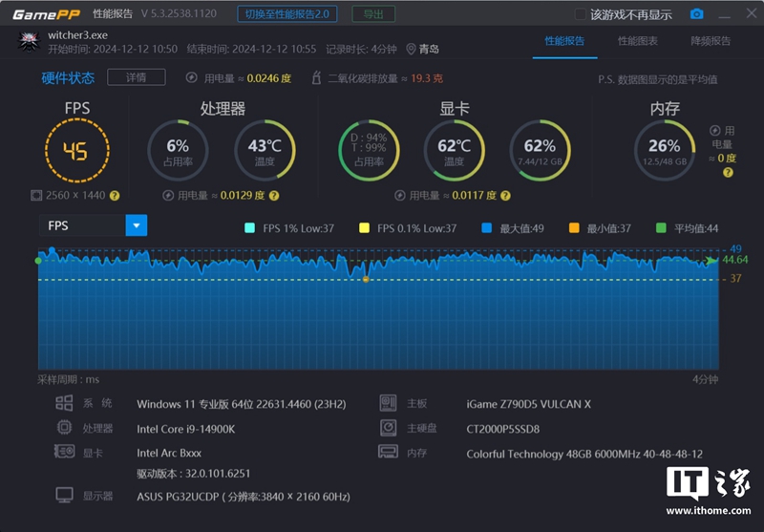Click the minimum FPS marker on the chart
Screen dimensions: 764x532
click(366, 279)
